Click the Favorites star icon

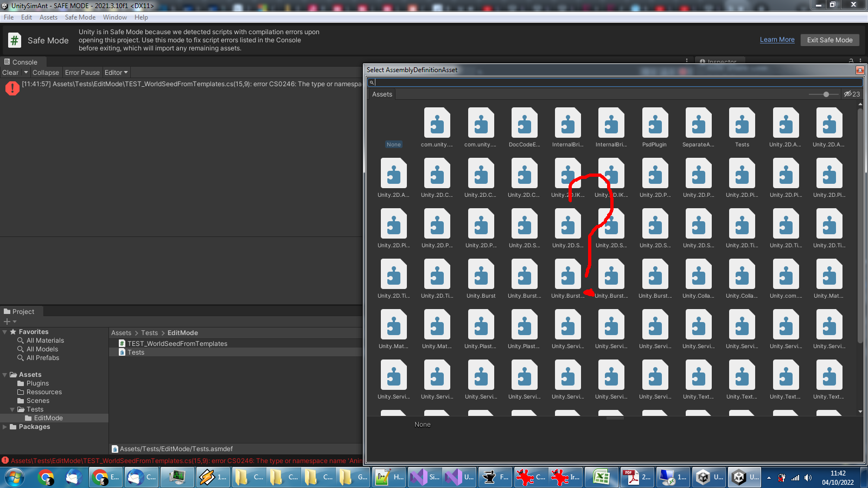click(x=13, y=332)
